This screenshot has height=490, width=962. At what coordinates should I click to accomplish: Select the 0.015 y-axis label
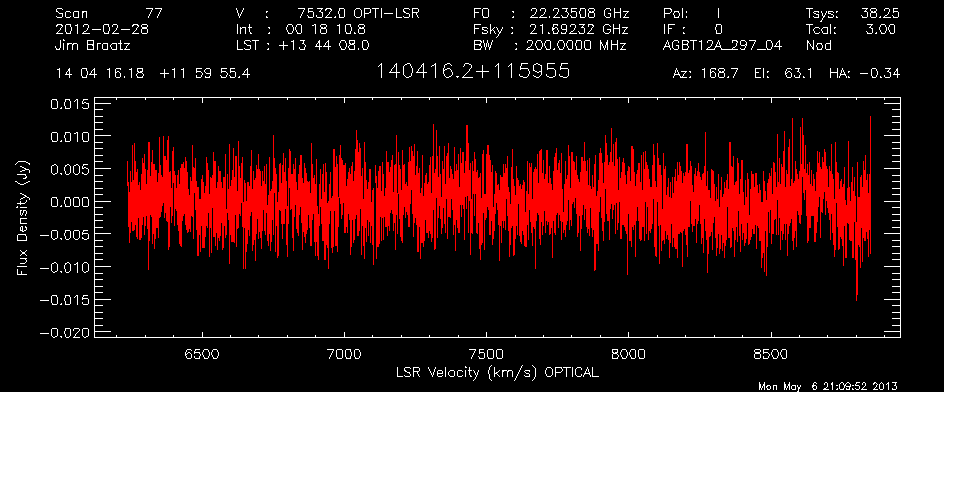point(69,104)
